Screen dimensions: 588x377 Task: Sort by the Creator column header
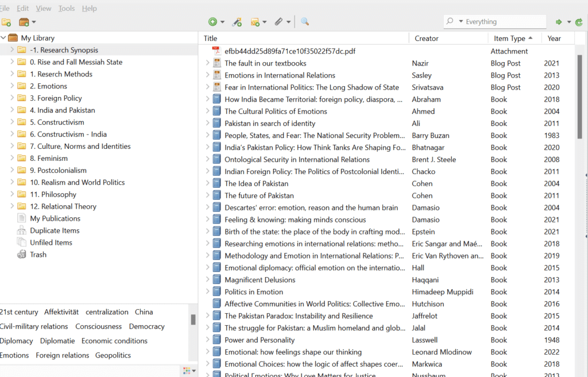point(448,39)
